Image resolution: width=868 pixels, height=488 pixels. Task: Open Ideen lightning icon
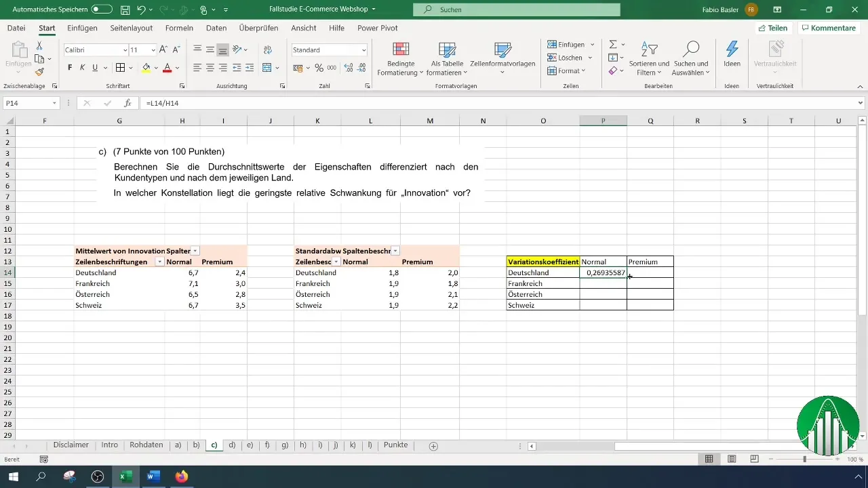point(732,55)
